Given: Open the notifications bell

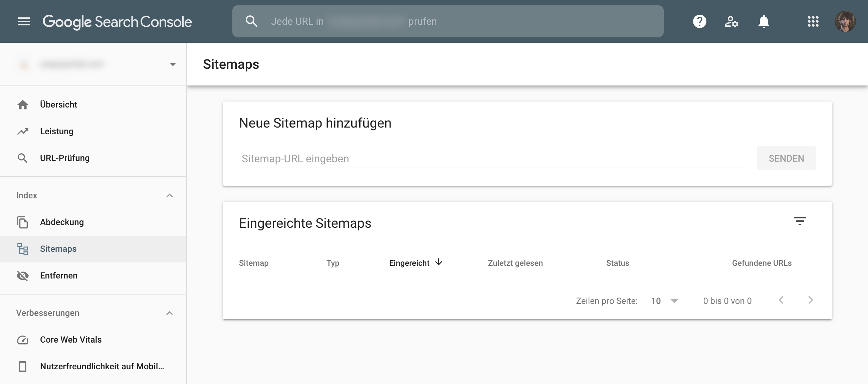Looking at the screenshot, I should point(764,21).
